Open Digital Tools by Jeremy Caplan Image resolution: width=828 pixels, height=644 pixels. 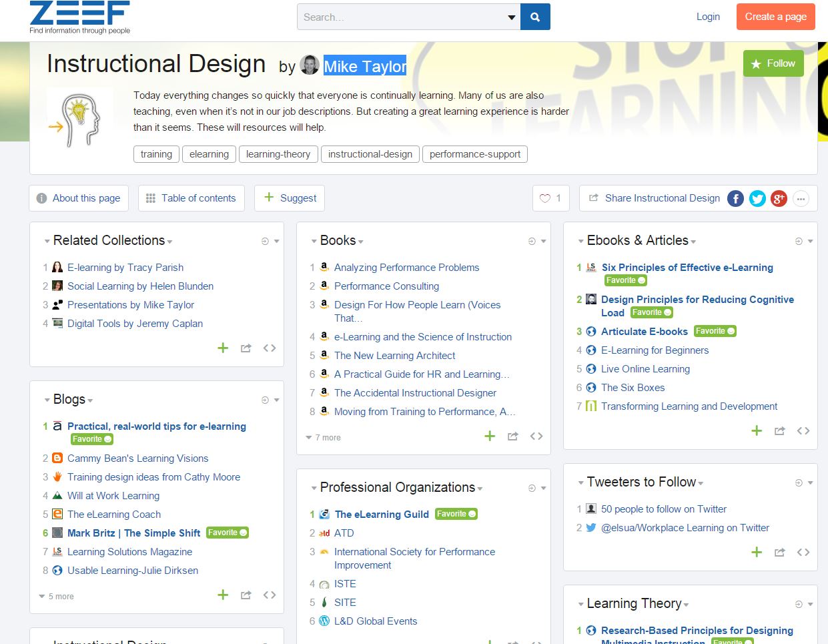(135, 324)
